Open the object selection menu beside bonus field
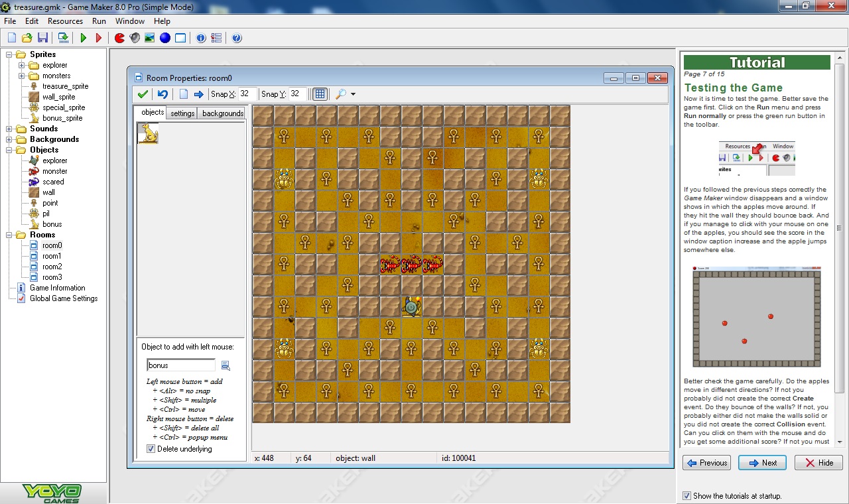The image size is (849, 504). (226, 365)
